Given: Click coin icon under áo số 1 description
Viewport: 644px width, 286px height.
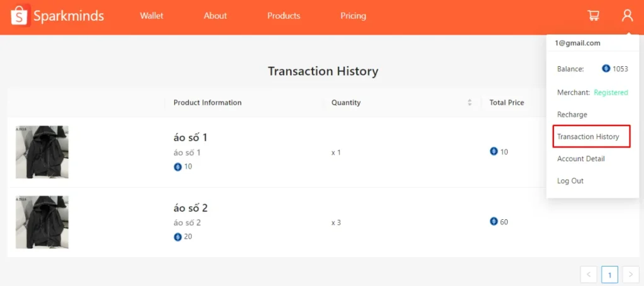Looking at the screenshot, I should coord(178,167).
